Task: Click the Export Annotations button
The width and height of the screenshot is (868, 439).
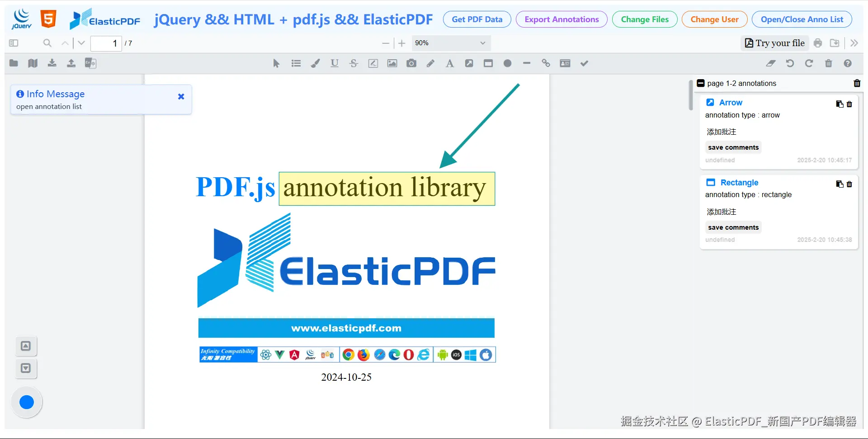Action: (x=561, y=19)
